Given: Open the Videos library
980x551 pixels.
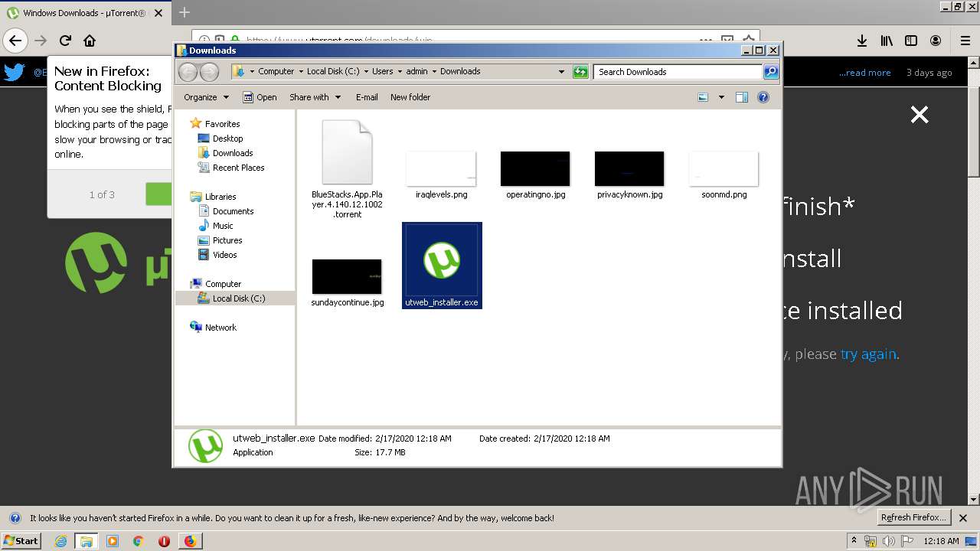Looking at the screenshot, I should 224,255.
